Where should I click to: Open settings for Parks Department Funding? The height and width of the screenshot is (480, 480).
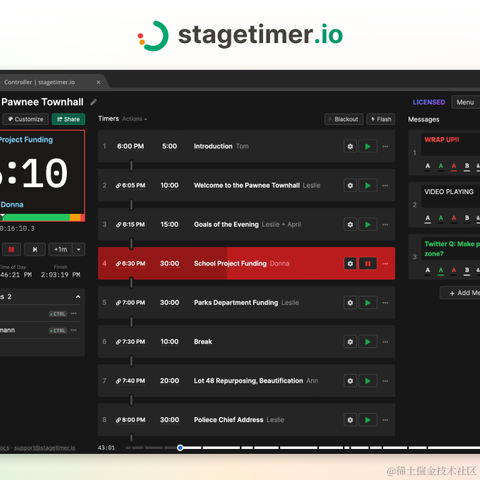[350, 303]
